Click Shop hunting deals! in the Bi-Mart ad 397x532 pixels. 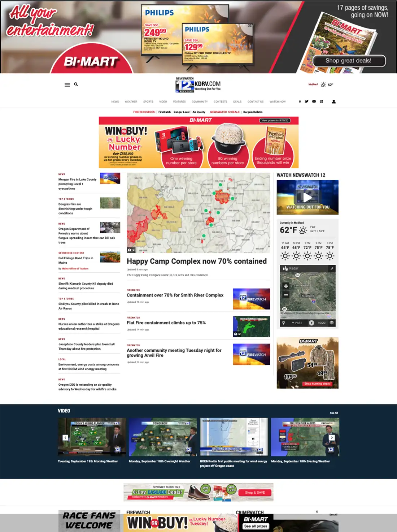[317, 384]
